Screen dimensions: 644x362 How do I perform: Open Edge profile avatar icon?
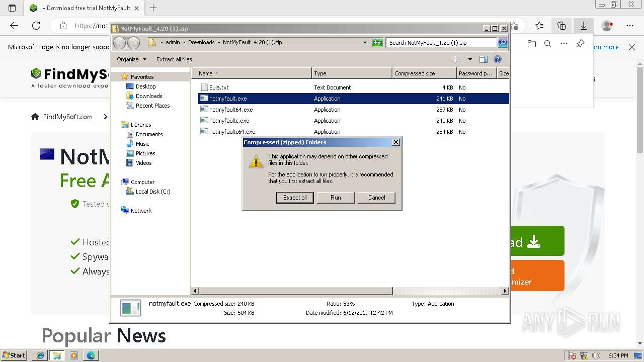tap(607, 26)
